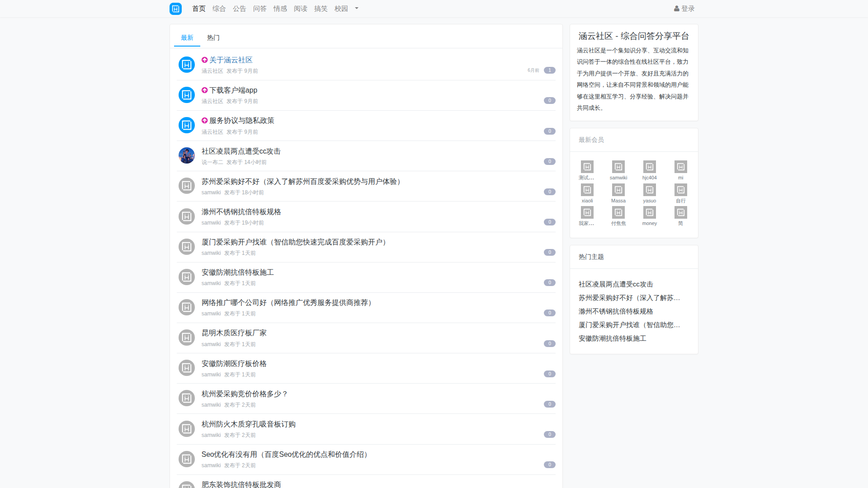Click the blue avatar beside 下载客户端app

pyautogui.click(x=187, y=95)
